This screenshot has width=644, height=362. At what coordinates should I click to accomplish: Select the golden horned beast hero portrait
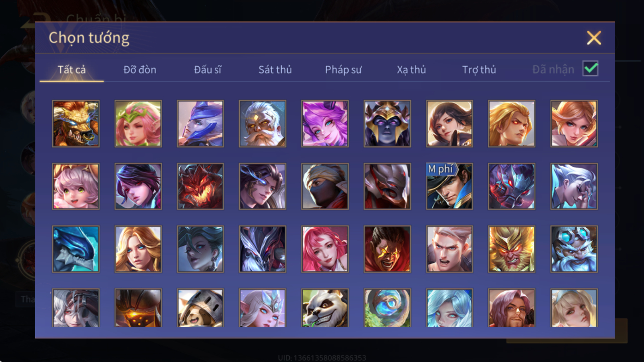[x=76, y=124]
